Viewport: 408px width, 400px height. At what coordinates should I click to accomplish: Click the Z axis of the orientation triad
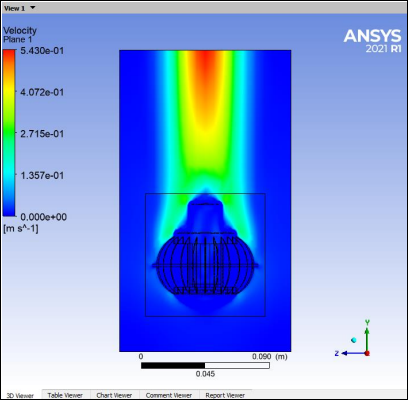(350, 353)
